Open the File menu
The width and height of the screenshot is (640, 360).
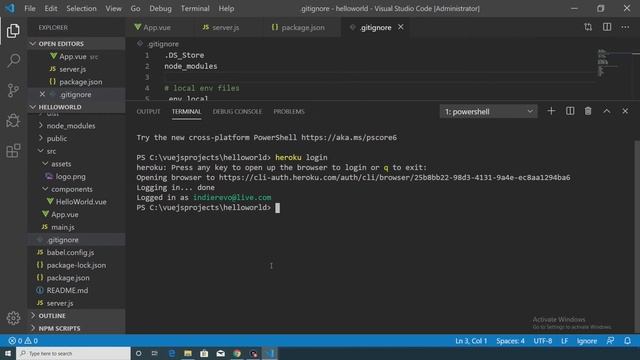tap(30, 8)
